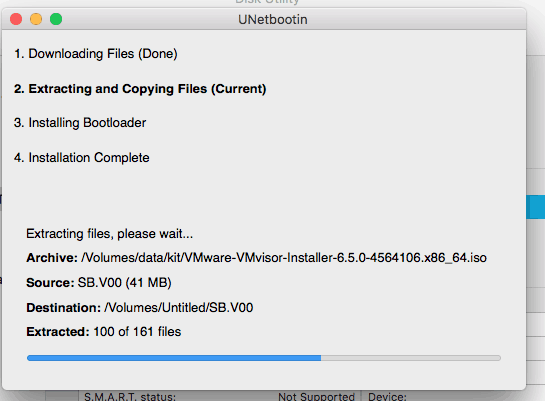Click the Extracted 100 of 161 files text
Viewport: 545px width, 401px height.
coord(104,332)
